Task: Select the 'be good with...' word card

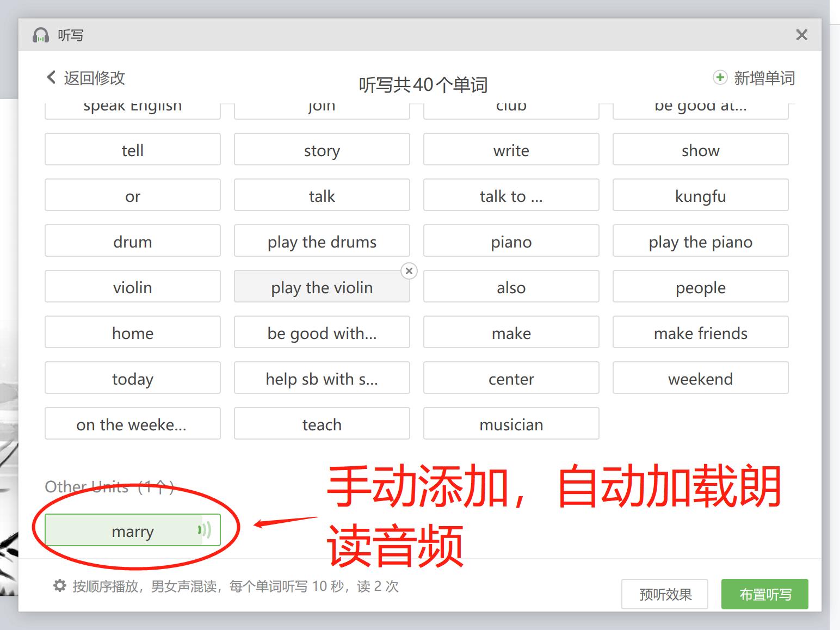Action: [322, 332]
